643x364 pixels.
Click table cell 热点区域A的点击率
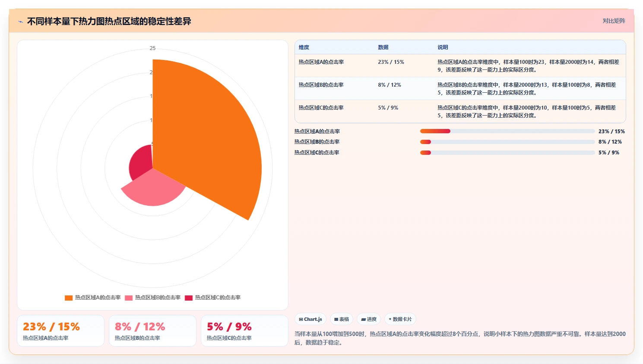[321, 62]
